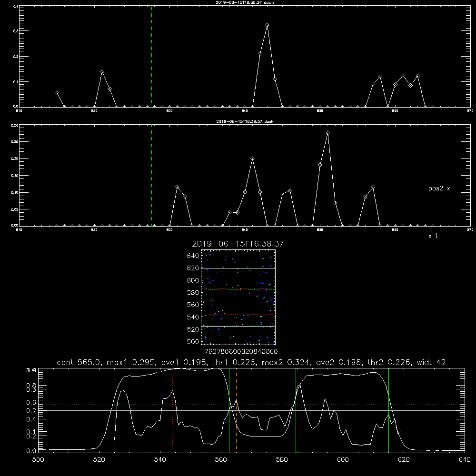Click the 640 y-axis label of small image
The height and width of the screenshot is (476, 476).
pyautogui.click(x=193, y=256)
